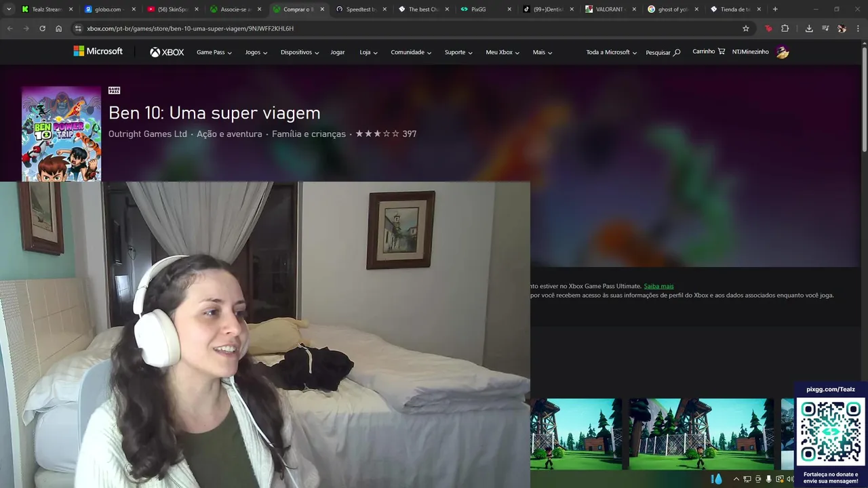View site information icon in address bar
Viewport: 868px width, 488px height.
(x=78, y=28)
